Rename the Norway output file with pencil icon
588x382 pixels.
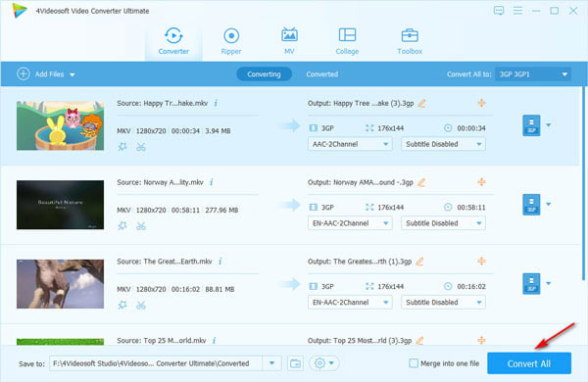coord(421,182)
